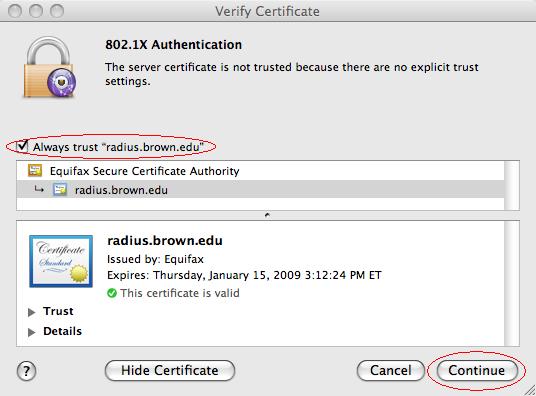Click the Hide Certificate button
The width and height of the screenshot is (536, 396).
pyautogui.click(x=170, y=370)
